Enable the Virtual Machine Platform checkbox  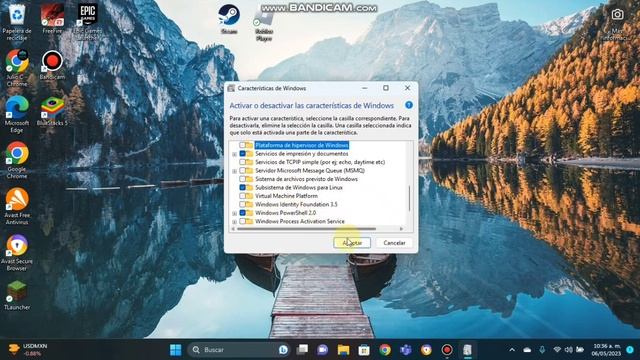click(x=242, y=196)
